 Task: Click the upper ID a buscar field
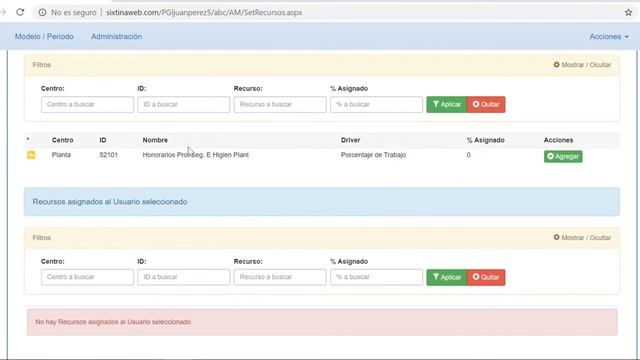point(184,104)
